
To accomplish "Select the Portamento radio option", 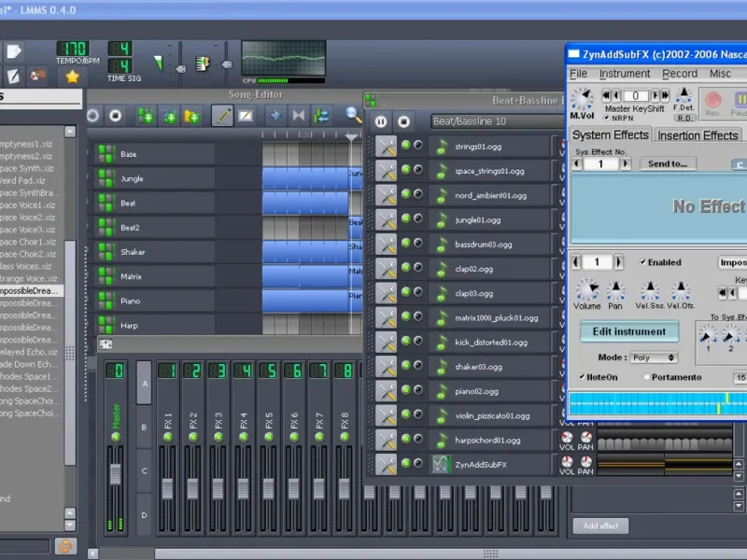I will tap(647, 377).
